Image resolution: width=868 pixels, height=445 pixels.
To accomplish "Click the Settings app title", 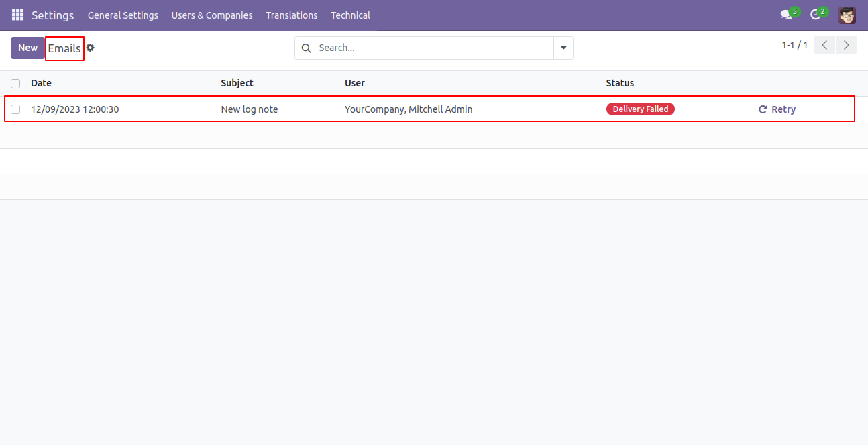I will point(52,15).
